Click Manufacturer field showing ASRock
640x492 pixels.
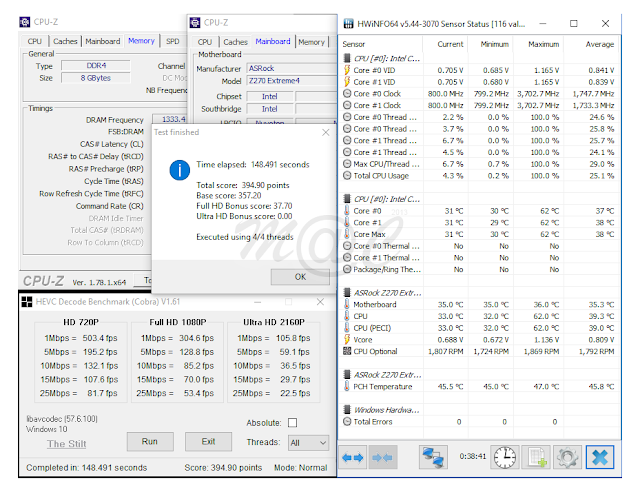(292, 68)
